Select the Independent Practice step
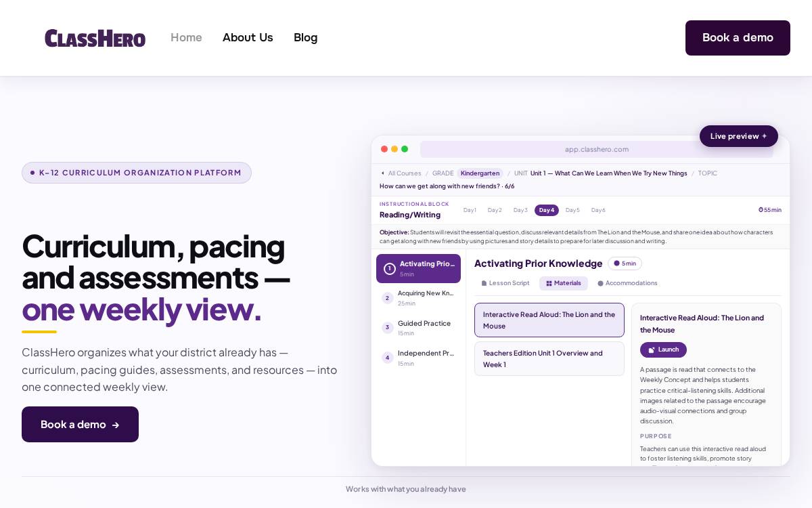This screenshot has height=508, width=812. point(418,358)
